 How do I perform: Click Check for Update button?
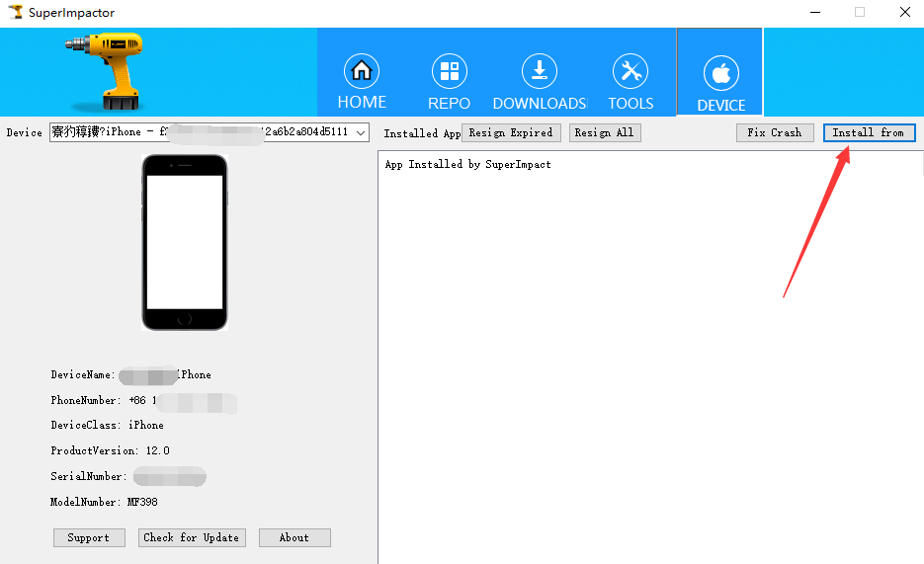(192, 537)
